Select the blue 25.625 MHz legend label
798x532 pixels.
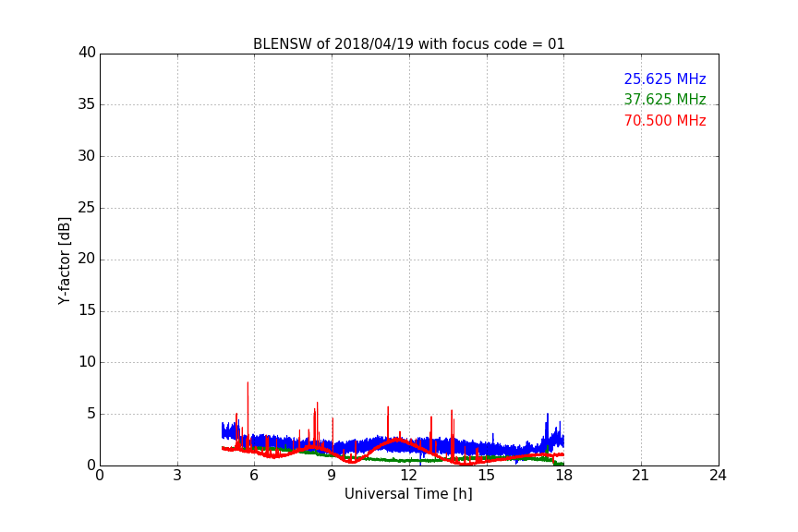pyautogui.click(x=665, y=79)
